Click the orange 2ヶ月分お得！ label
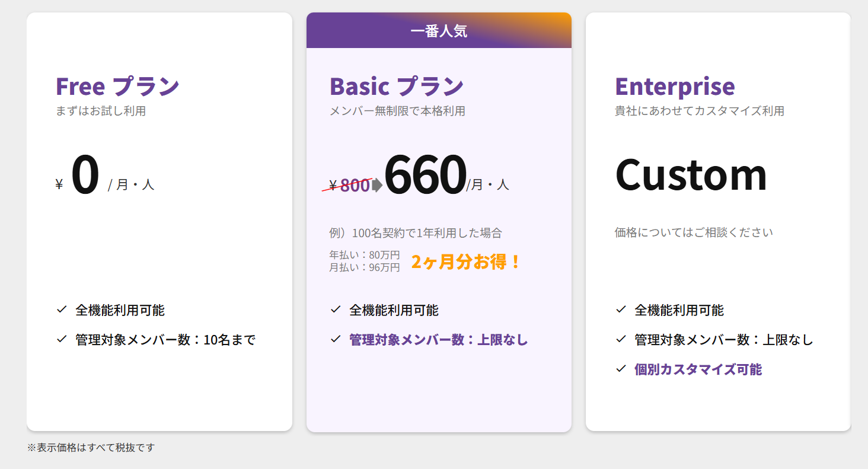This screenshot has height=469, width=868. coord(466,261)
